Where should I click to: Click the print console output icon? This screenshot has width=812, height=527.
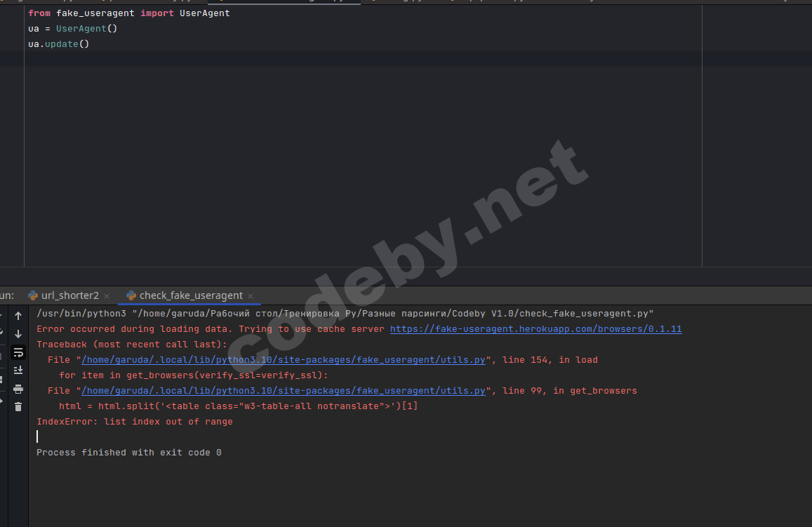coord(18,389)
